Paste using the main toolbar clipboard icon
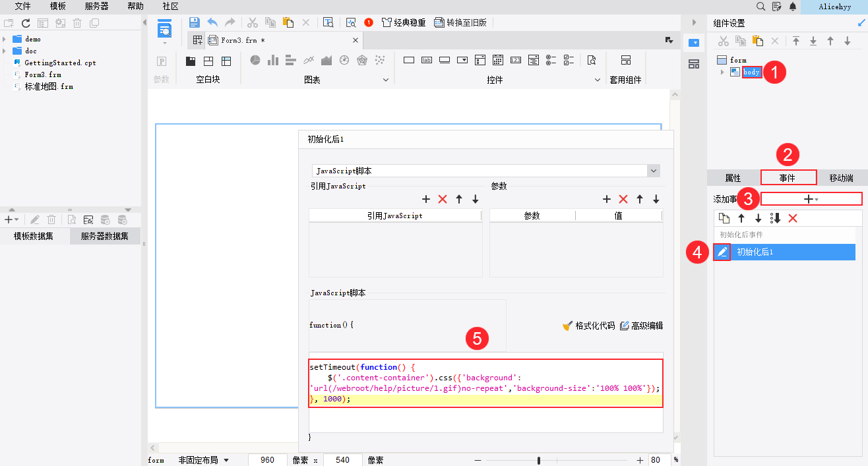Viewport: 868px width, 466px height. [x=288, y=22]
